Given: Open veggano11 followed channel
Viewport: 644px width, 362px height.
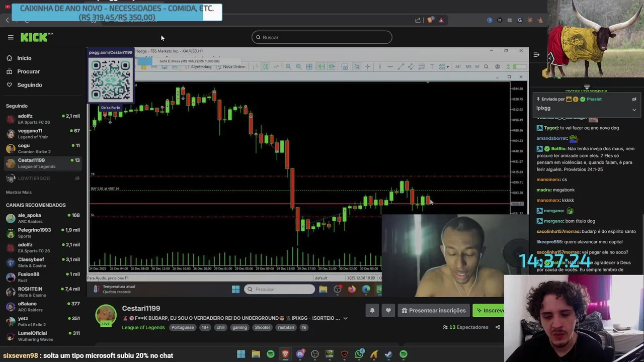Looking at the screenshot, I should click(x=43, y=134).
